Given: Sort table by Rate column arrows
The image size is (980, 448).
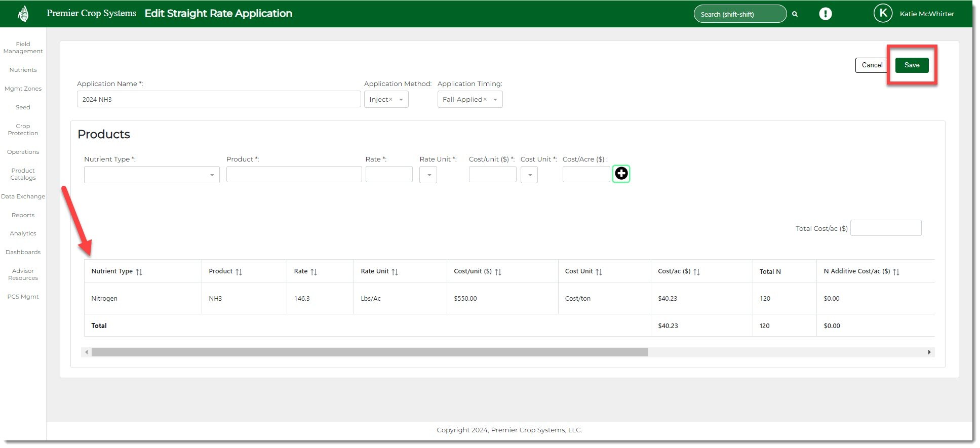Looking at the screenshot, I should pyautogui.click(x=313, y=272).
